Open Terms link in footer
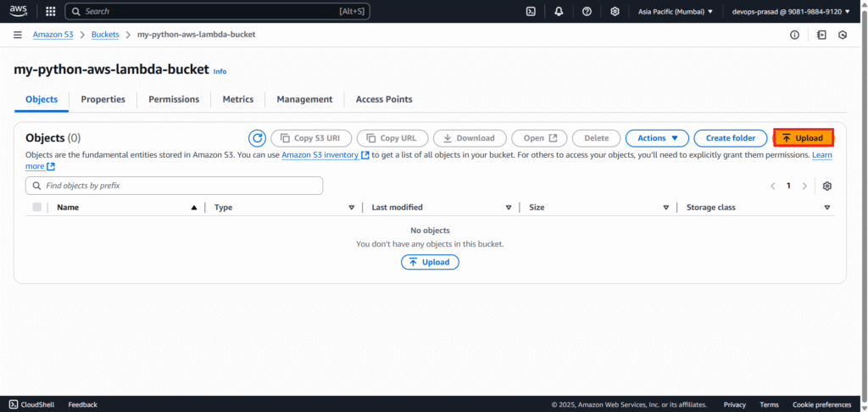The height and width of the screenshot is (412, 868). pos(769,405)
